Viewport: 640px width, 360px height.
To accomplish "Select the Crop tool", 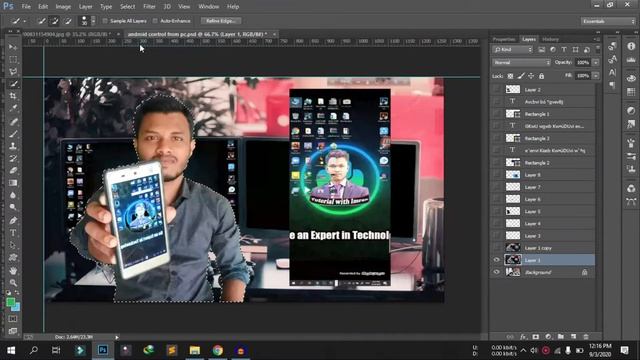I will (x=13, y=96).
